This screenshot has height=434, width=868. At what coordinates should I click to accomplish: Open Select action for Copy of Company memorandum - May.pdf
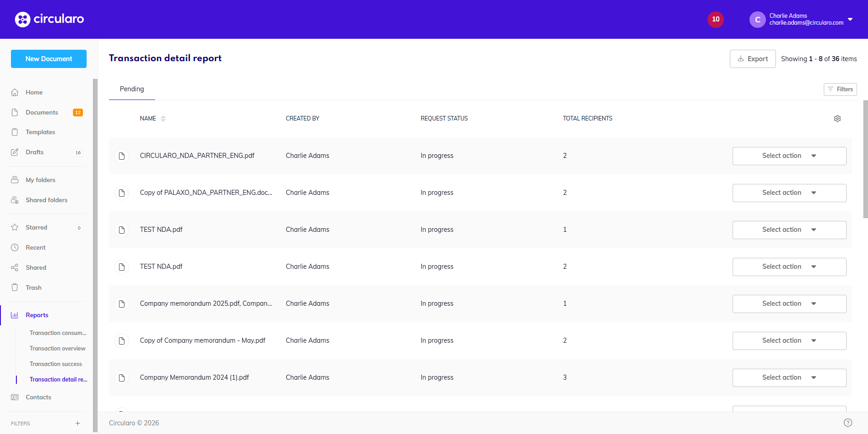click(789, 341)
